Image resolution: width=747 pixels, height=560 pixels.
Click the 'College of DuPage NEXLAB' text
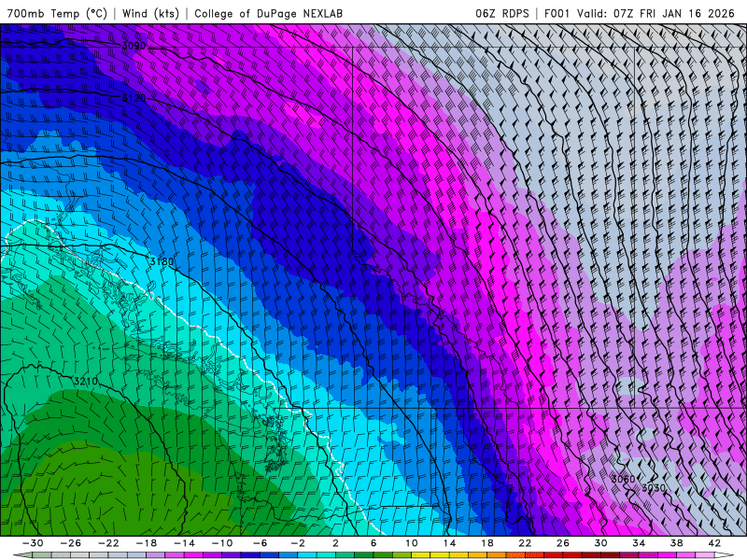[268, 13]
